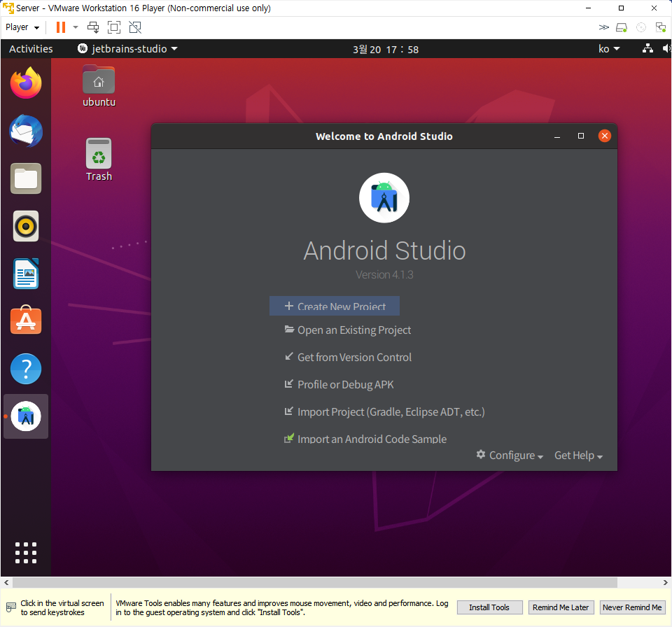Image resolution: width=672 pixels, height=627 pixels.
Task: Click Install Tools button
Action: tap(489, 607)
